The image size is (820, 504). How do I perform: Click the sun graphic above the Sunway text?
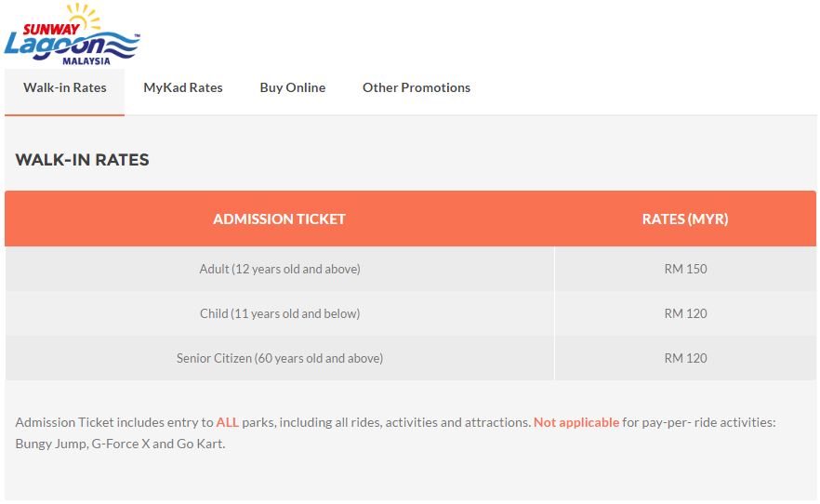point(85,17)
